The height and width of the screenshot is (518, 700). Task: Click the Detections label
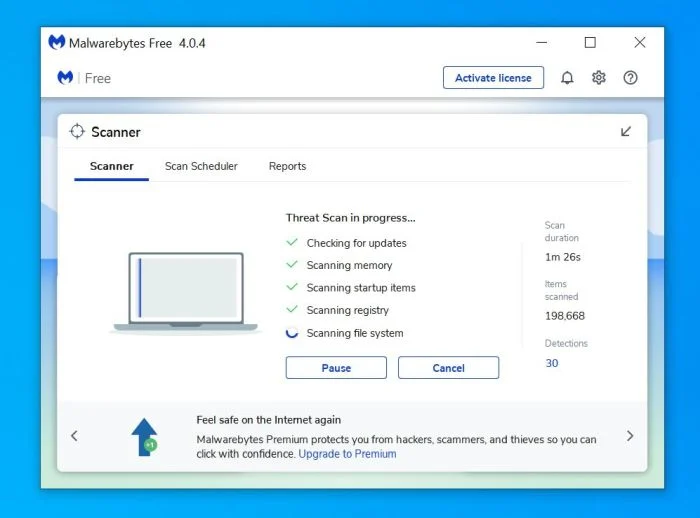pyautogui.click(x=566, y=343)
